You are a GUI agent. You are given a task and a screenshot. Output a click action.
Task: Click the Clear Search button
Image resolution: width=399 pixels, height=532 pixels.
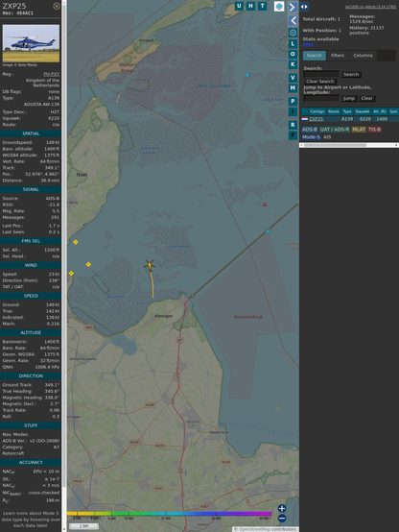[x=320, y=82]
